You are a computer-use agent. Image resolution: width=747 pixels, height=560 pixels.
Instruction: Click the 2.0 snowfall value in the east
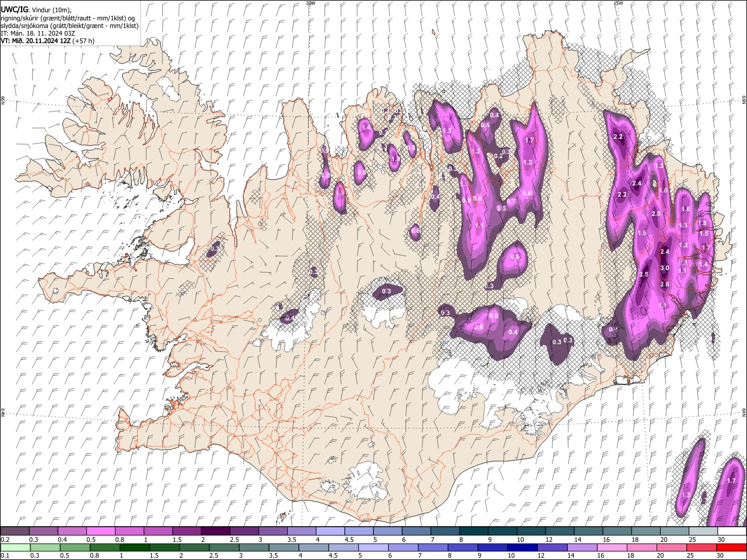tap(655, 213)
